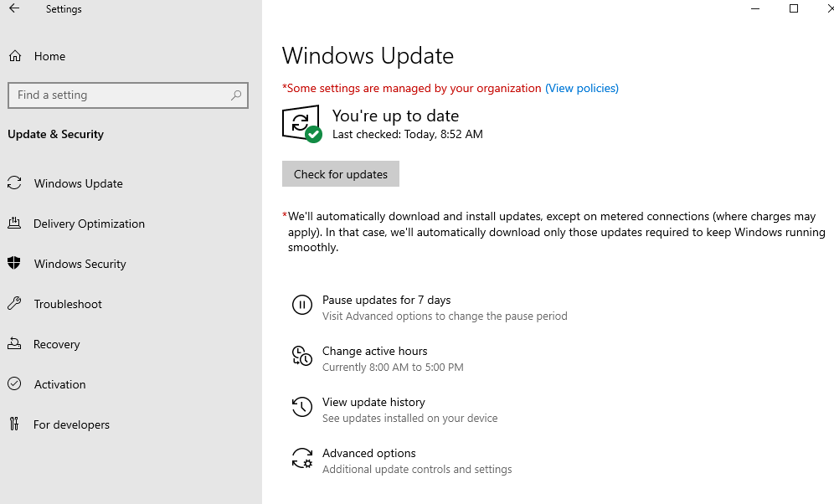Click the Home house icon

click(x=15, y=56)
